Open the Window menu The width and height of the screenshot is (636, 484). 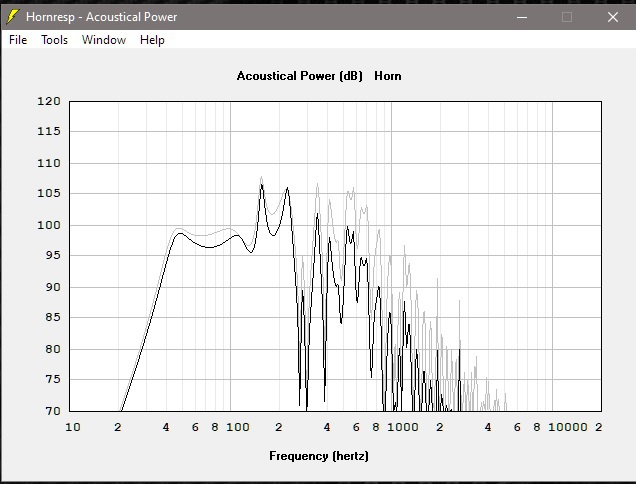[104, 40]
